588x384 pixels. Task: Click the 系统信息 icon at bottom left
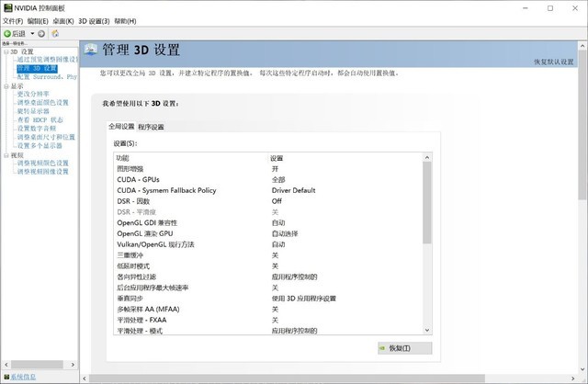tap(6, 377)
